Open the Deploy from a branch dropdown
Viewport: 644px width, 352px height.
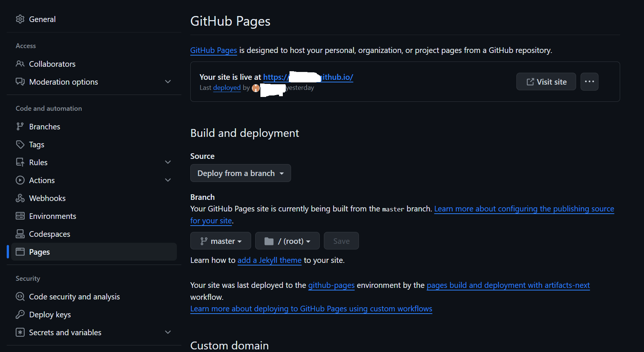click(x=241, y=173)
